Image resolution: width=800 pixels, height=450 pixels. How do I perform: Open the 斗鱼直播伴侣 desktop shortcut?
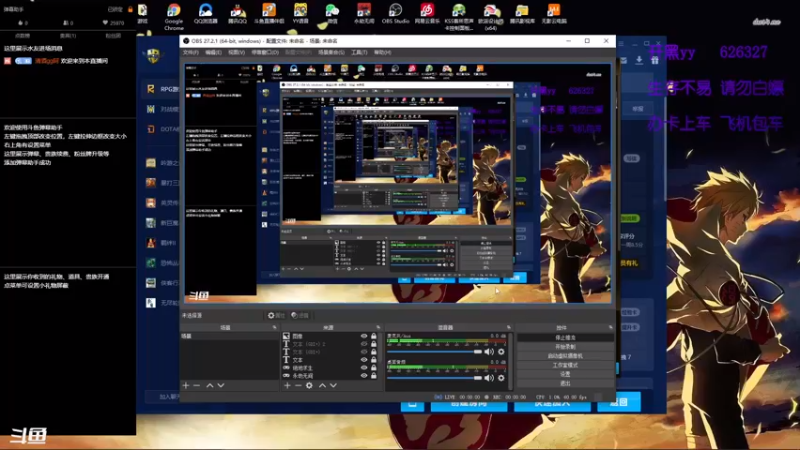[x=269, y=14]
